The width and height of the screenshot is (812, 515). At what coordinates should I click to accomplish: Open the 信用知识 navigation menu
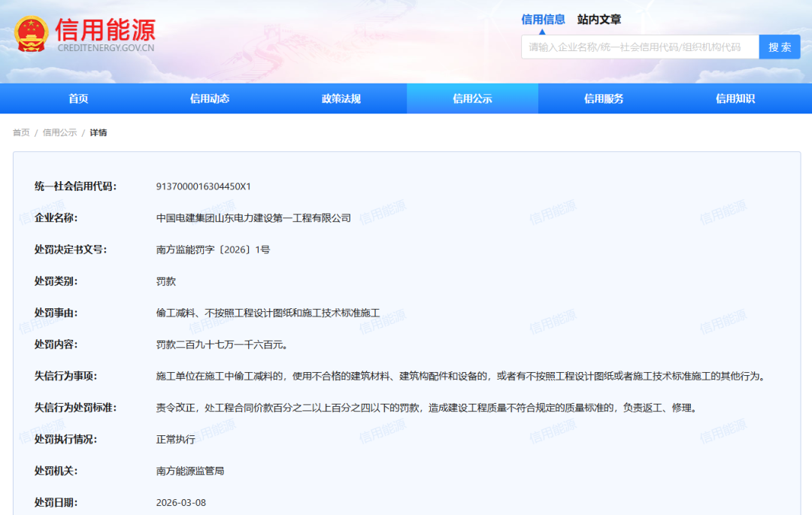734,98
